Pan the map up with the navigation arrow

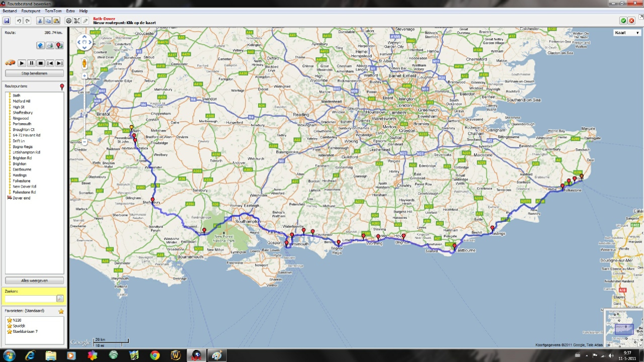coord(85,36)
